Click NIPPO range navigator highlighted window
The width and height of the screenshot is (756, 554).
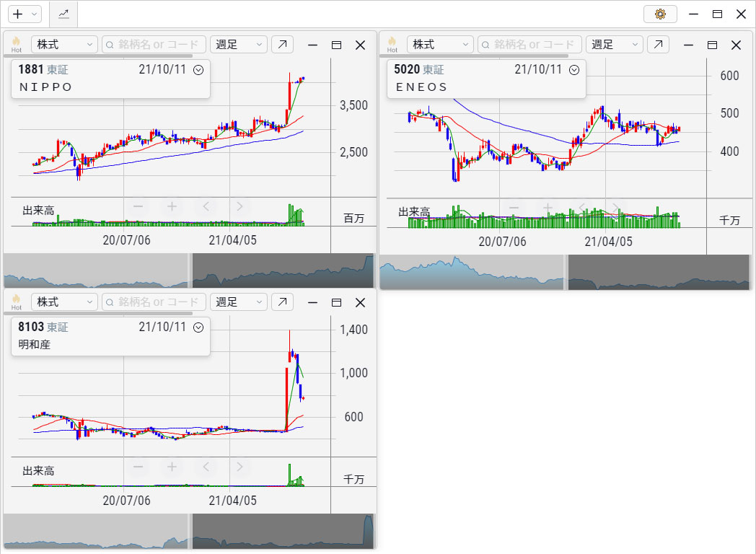283,271
